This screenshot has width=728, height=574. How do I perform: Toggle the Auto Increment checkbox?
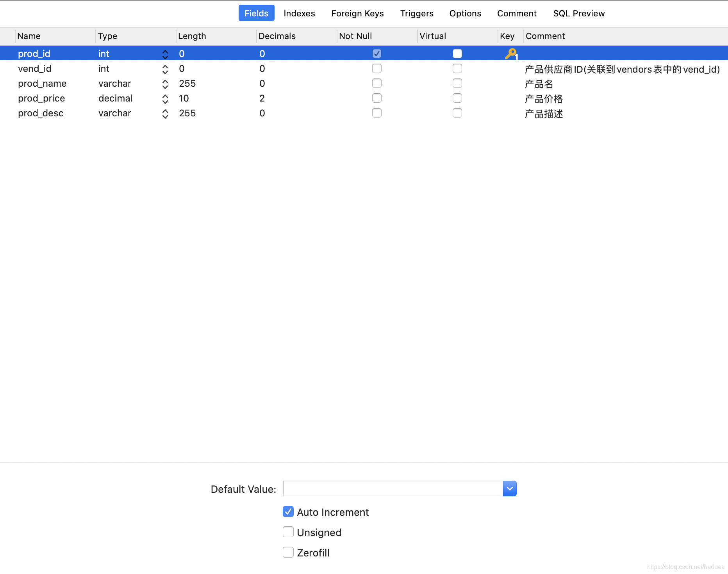[x=288, y=512]
